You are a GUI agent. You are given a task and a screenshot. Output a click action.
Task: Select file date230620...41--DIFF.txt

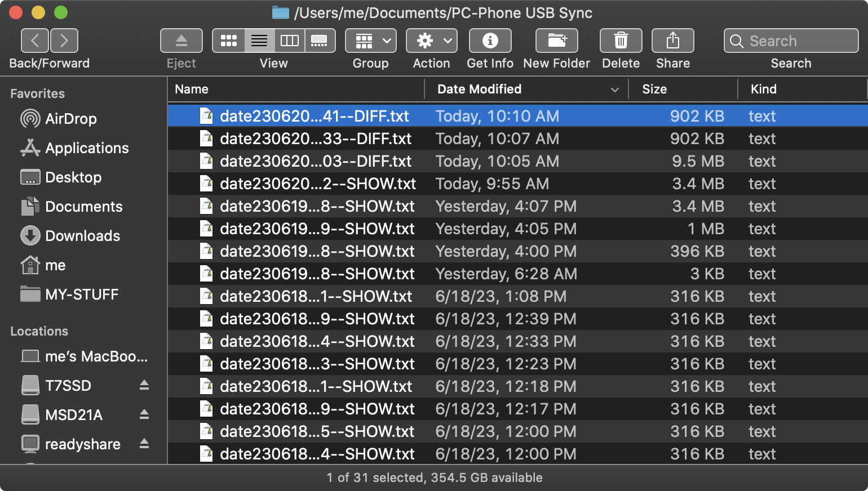[x=517, y=116]
